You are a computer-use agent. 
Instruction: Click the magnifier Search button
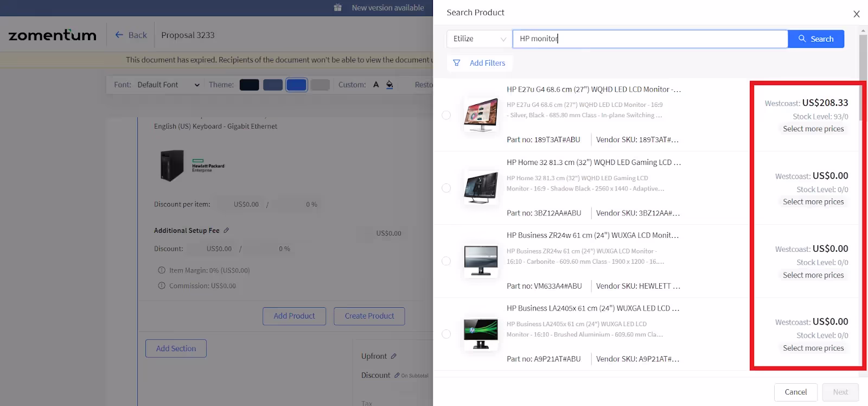[x=816, y=39]
